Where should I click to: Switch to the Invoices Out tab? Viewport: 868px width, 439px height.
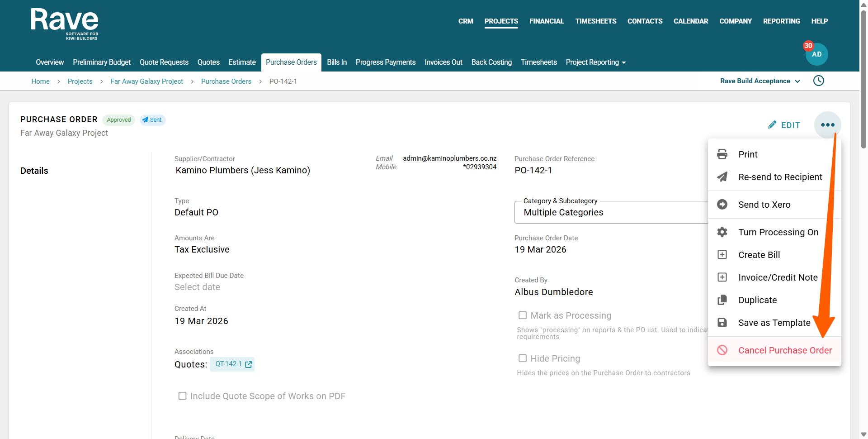coord(443,62)
